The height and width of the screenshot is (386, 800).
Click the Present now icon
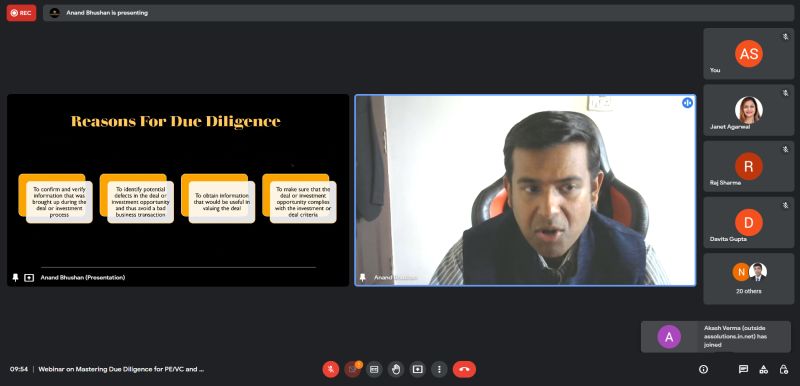point(417,369)
